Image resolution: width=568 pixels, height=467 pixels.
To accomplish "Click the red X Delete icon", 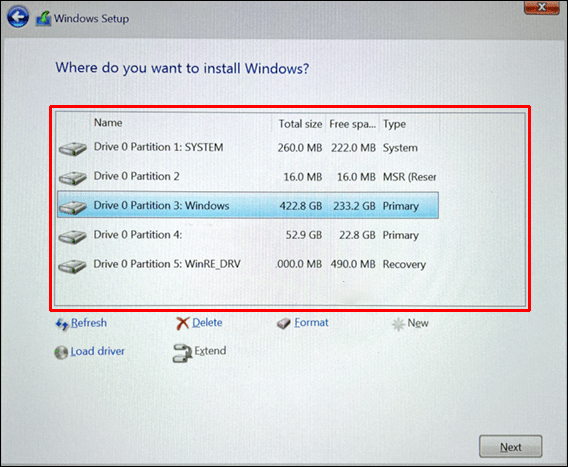I will pyautogui.click(x=183, y=323).
